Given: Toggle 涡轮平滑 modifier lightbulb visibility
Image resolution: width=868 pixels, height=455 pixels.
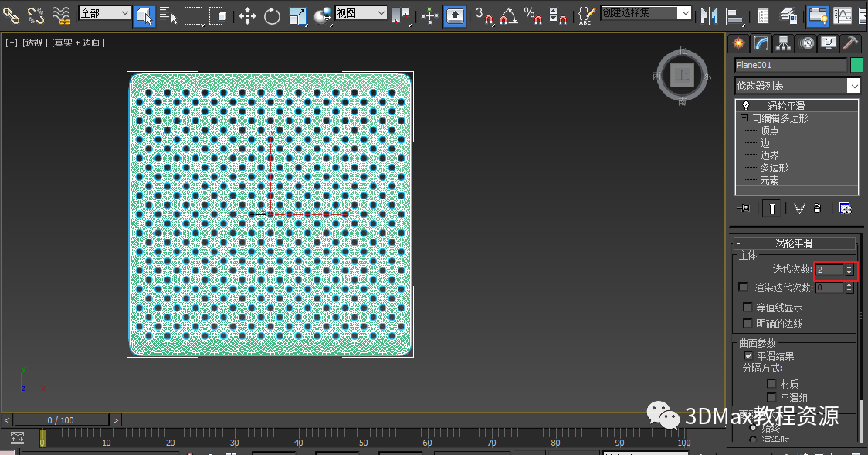Looking at the screenshot, I should (x=746, y=105).
